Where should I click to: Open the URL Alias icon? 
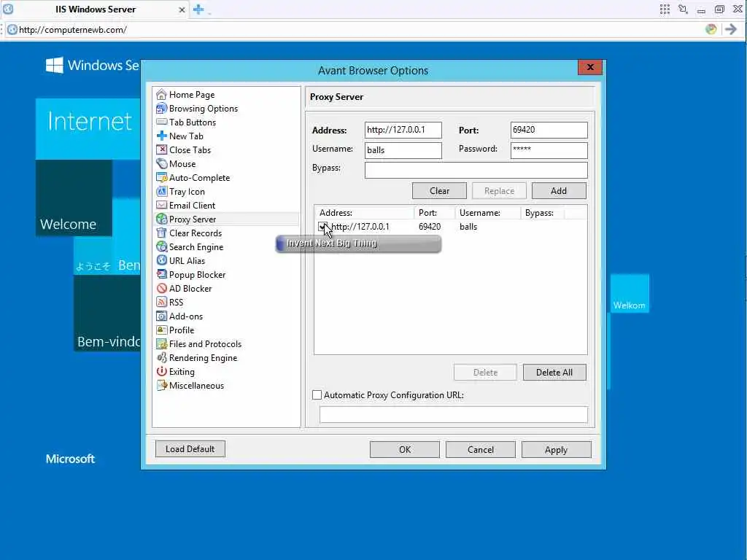(161, 260)
